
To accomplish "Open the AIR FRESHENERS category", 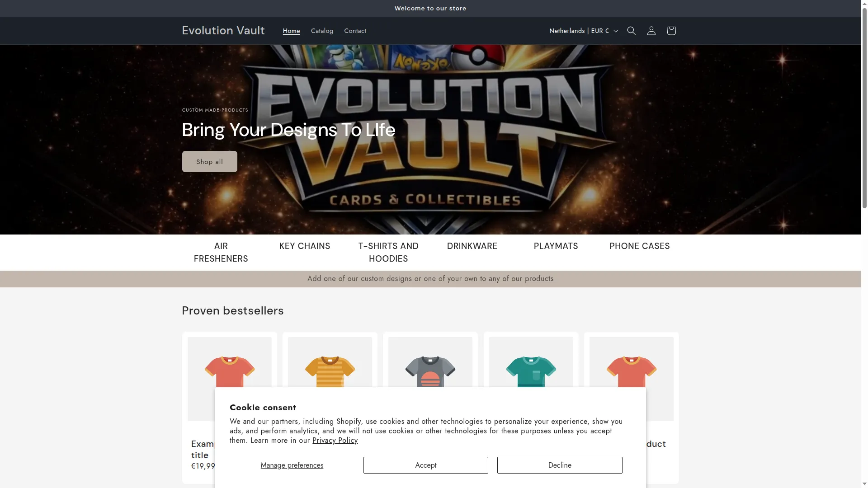I will pos(221,252).
